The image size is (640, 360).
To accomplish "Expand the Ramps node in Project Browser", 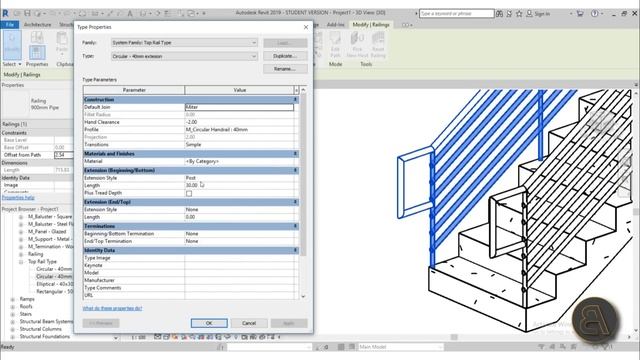I will (x=13, y=299).
